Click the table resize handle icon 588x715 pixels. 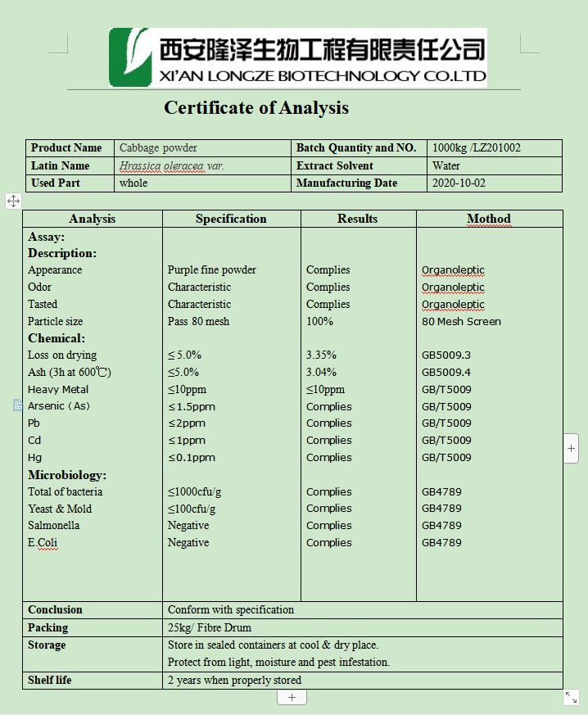pyautogui.click(x=571, y=697)
